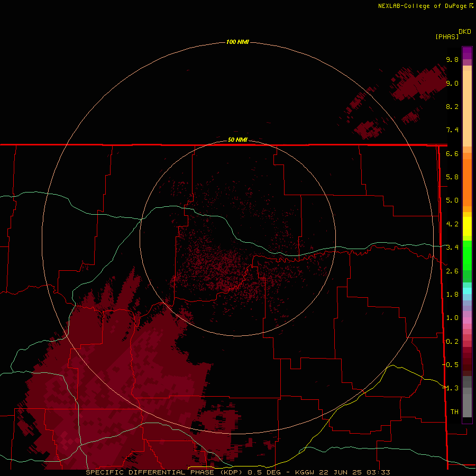Image resolution: width=476 pixels, height=476 pixels.
Task: Click the TH threshold label on legend
Action: [454, 412]
